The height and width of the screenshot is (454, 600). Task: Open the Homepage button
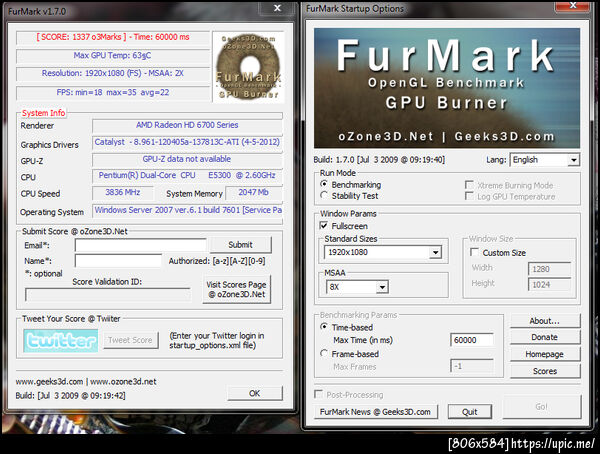coord(545,354)
